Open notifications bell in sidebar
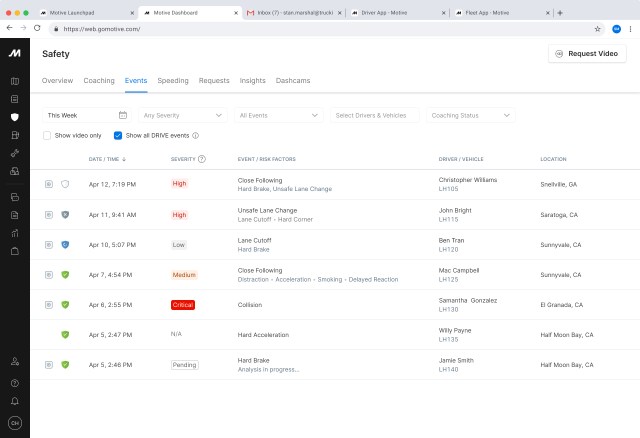 (14, 400)
